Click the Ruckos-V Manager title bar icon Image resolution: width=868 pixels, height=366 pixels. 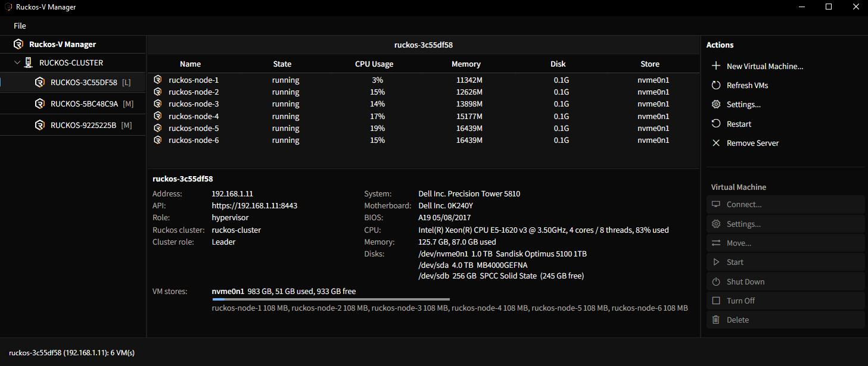(8, 7)
